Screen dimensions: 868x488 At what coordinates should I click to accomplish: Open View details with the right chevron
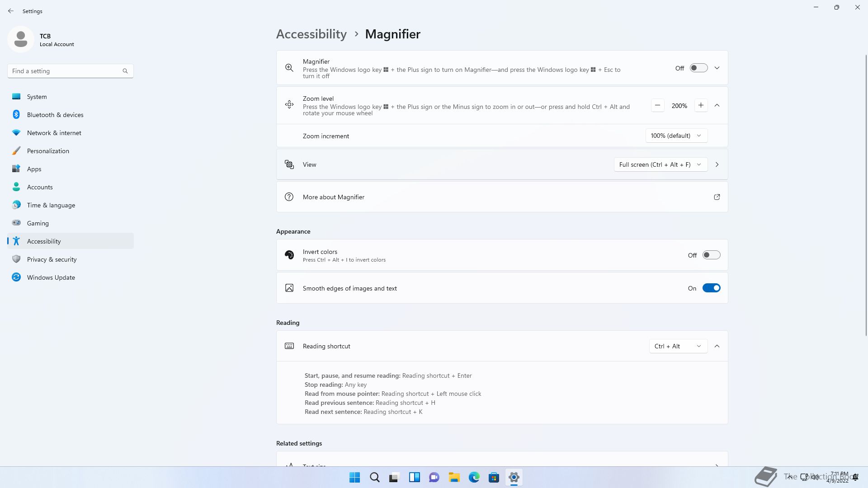click(717, 164)
